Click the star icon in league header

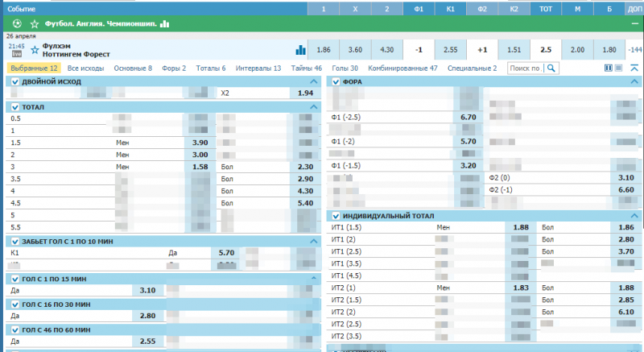[34, 24]
